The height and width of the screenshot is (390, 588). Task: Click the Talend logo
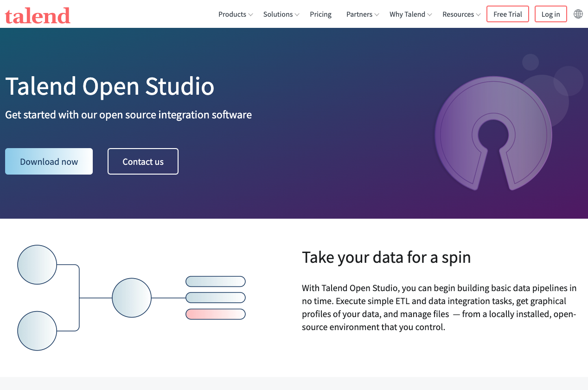(x=38, y=15)
